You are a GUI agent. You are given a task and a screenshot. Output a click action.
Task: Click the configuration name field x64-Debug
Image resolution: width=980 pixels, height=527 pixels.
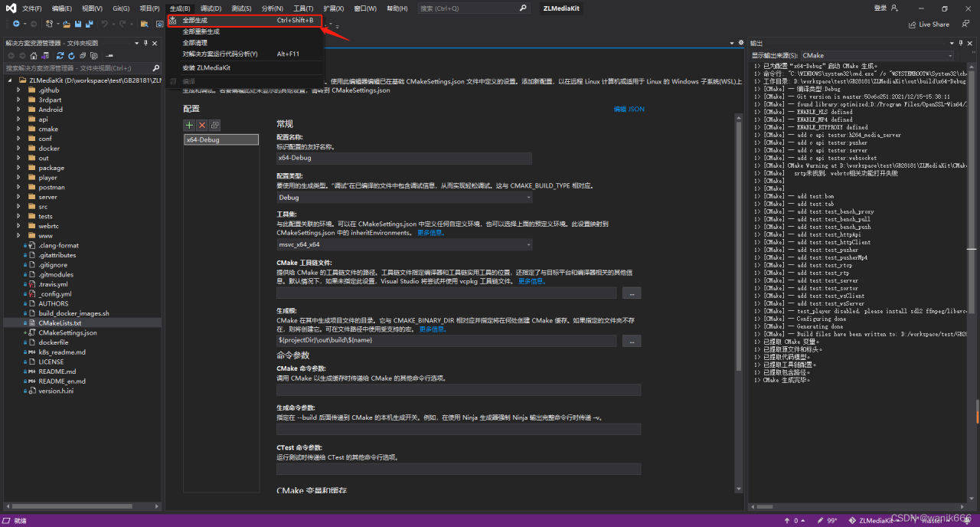point(404,158)
